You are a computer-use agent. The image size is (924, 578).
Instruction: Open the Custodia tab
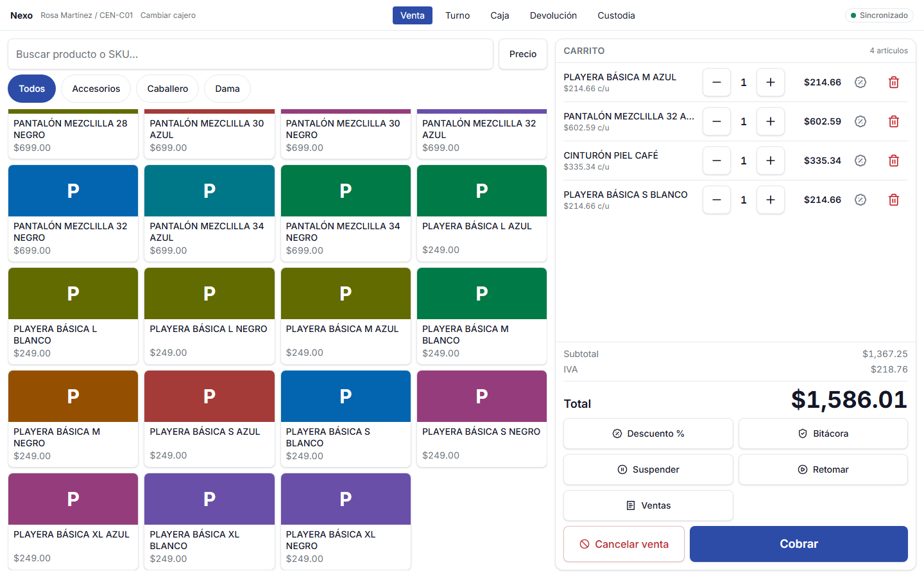coord(616,15)
